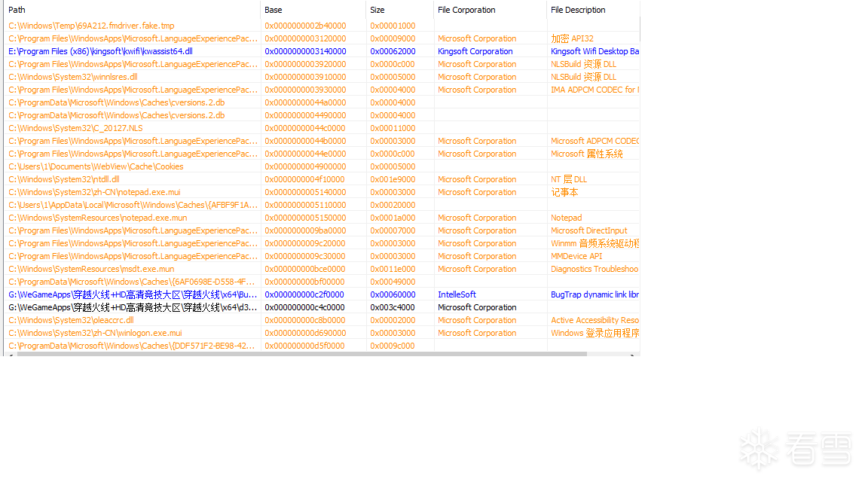Click size value 0x0009c000
Viewport: 868px width, 488px height.
click(393, 346)
